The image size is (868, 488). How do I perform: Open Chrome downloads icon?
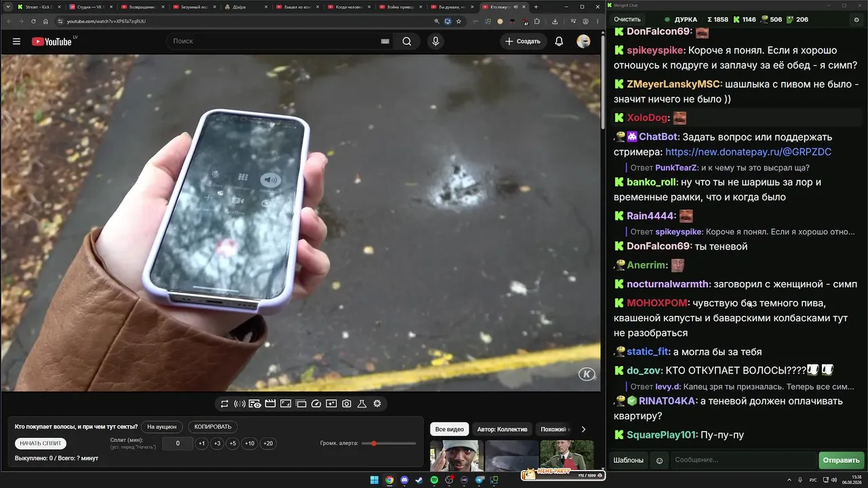tap(555, 21)
